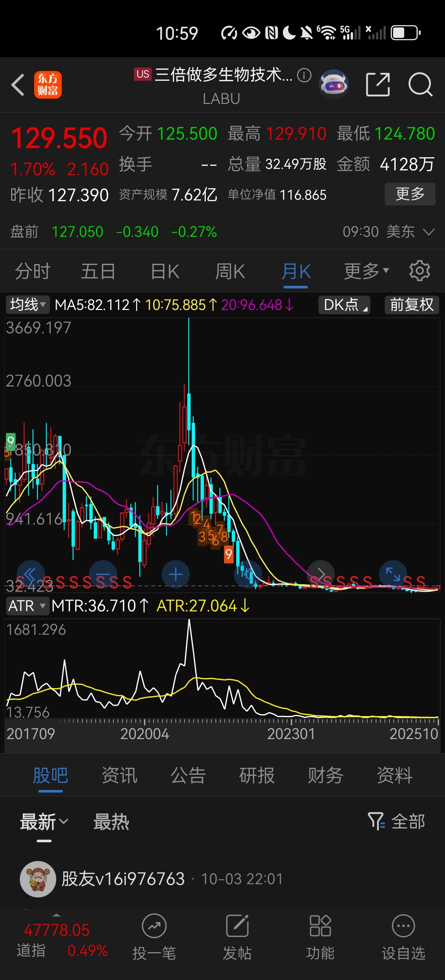Screen dimensions: 445x980
Task: Tap the green 9 marker on chart
Action: click(x=11, y=441)
